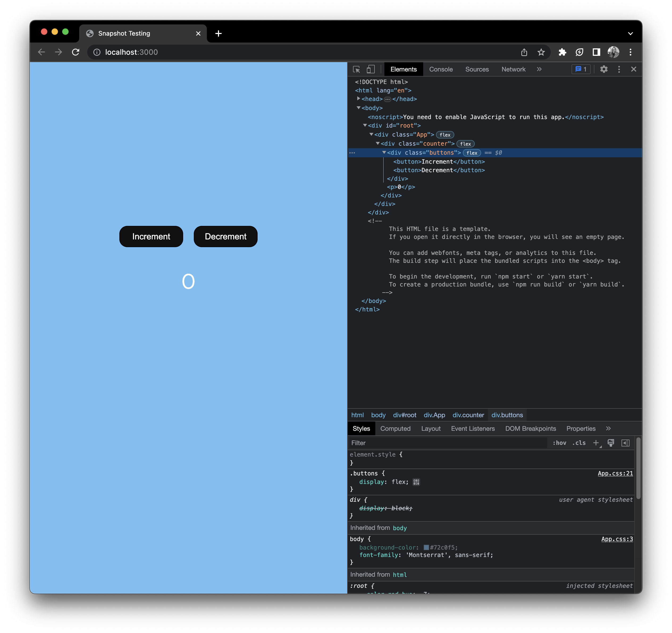This screenshot has width=672, height=633.
Task: Switch to the Console tab
Action: tap(441, 69)
